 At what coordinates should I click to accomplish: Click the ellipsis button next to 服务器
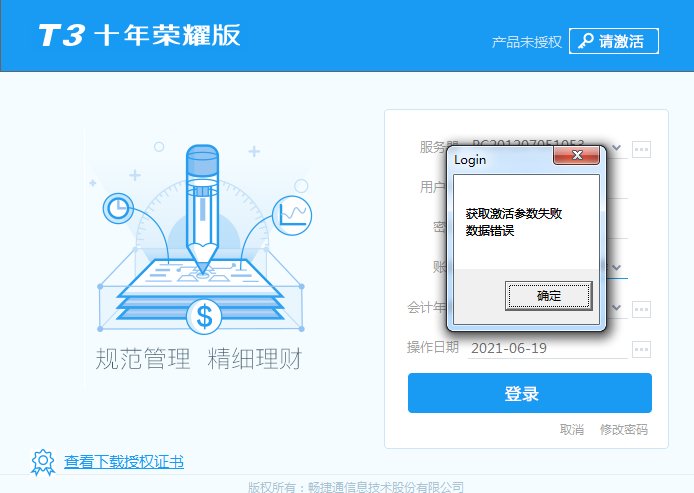[641, 149]
